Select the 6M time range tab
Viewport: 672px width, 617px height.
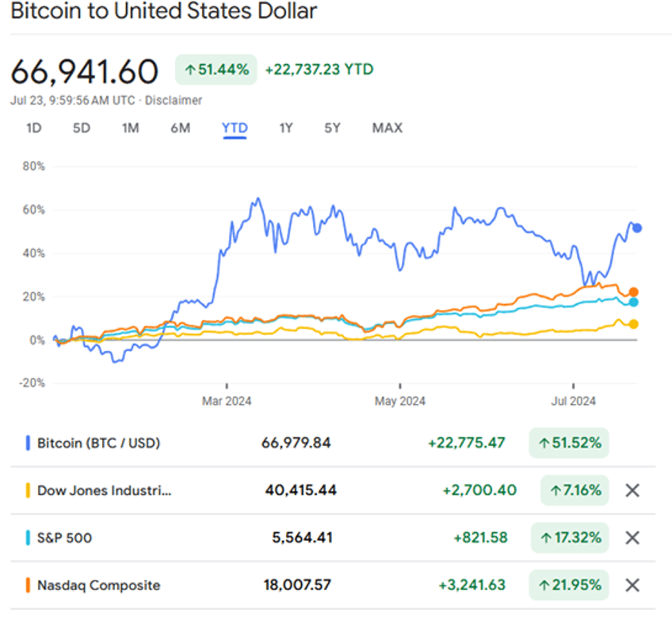181,128
